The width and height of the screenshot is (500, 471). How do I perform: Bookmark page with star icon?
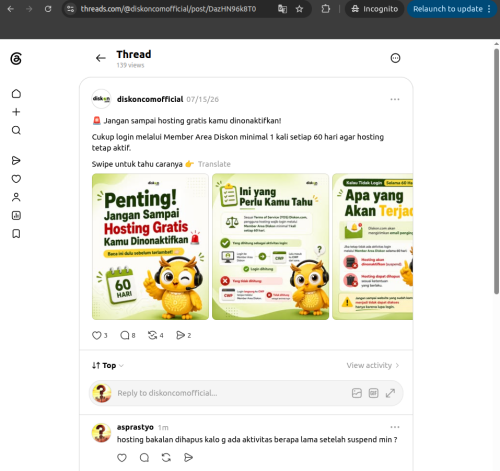tap(299, 9)
